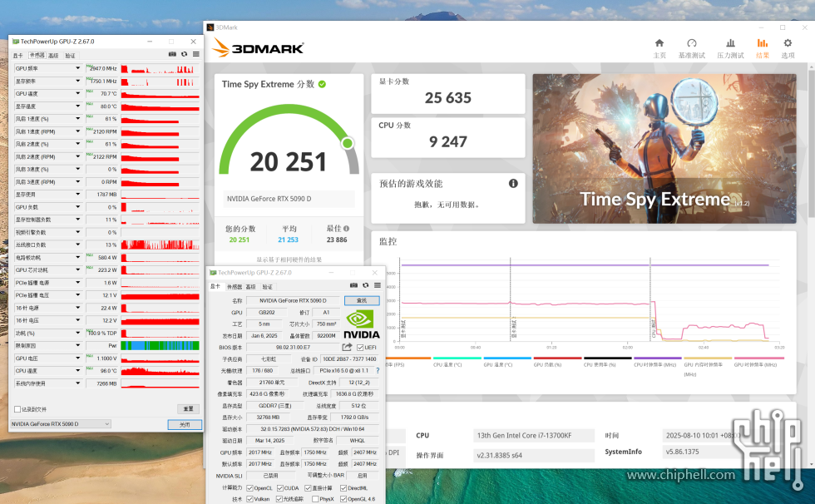Click the graphics score value 25 635
This screenshot has height=504, width=815.
448,97
